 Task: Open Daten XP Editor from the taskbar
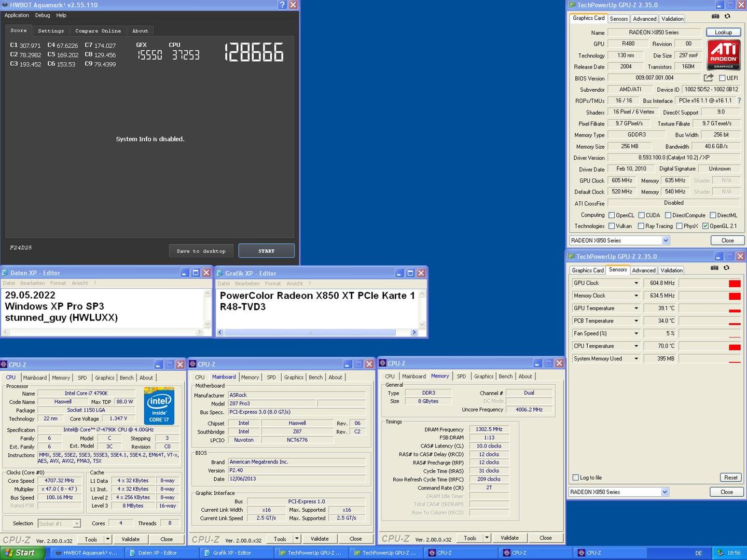click(x=161, y=553)
